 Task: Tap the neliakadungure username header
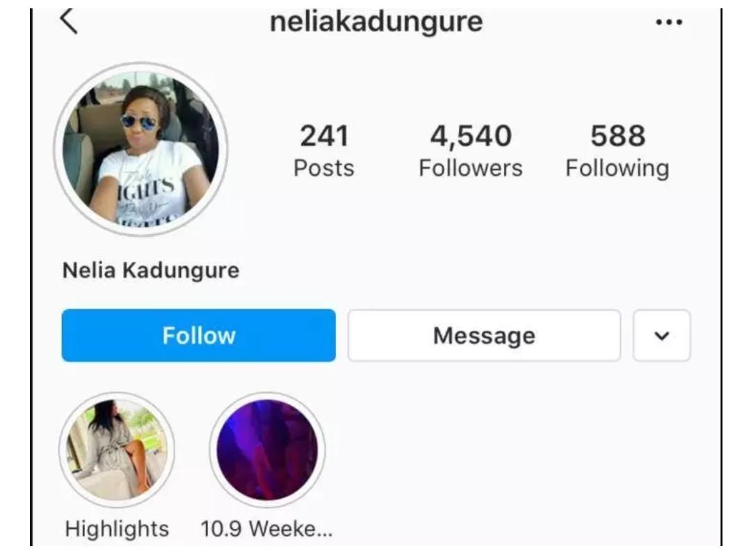tap(376, 22)
